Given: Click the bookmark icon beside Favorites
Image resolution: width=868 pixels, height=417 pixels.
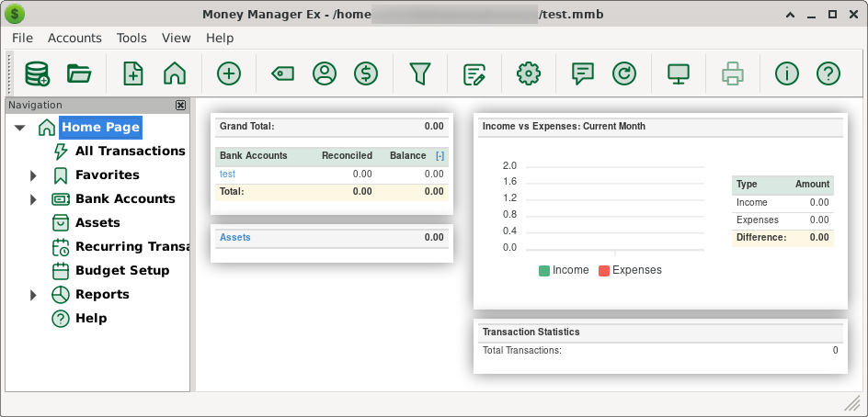Looking at the screenshot, I should click(61, 175).
